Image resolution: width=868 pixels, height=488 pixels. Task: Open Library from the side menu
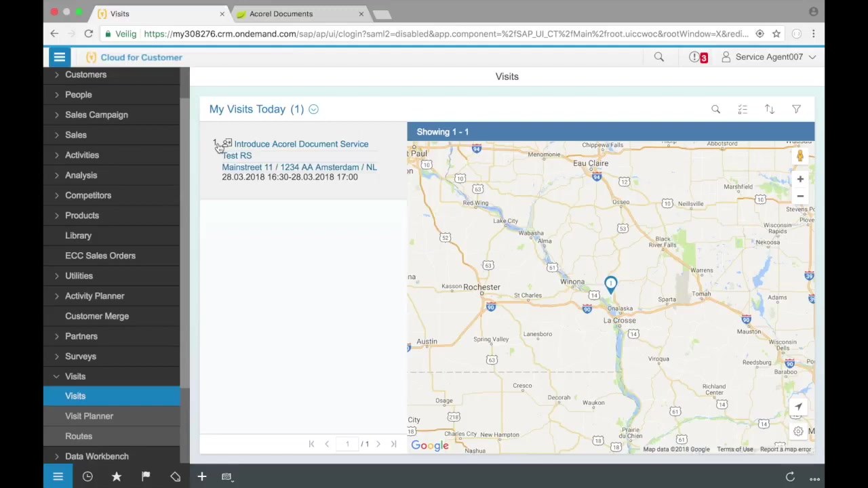tap(112, 236)
